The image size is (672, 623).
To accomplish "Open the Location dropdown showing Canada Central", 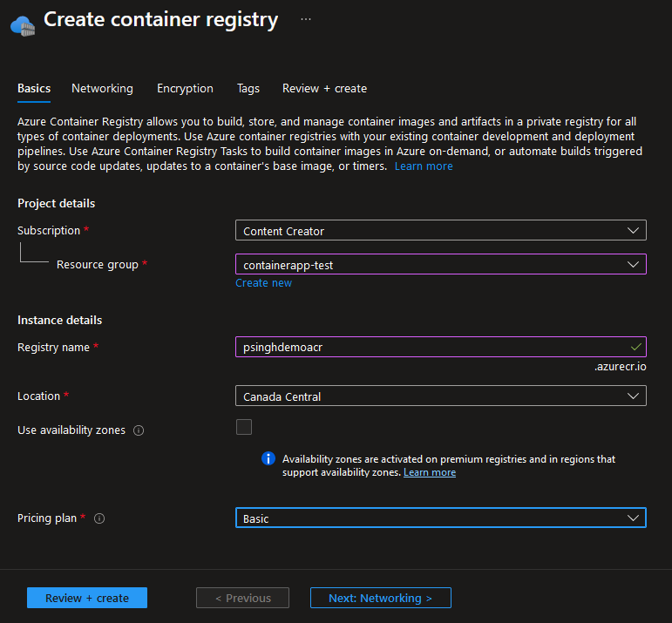I will (x=440, y=396).
